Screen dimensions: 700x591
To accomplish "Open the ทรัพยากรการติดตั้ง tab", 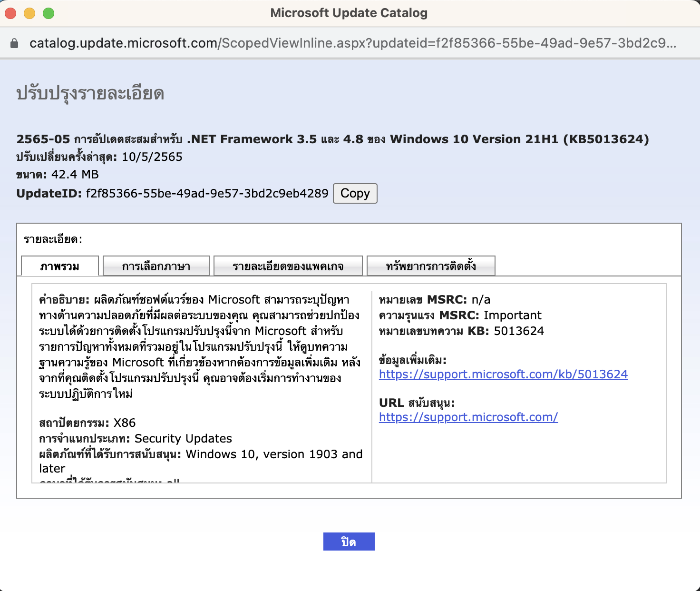I will click(x=431, y=266).
